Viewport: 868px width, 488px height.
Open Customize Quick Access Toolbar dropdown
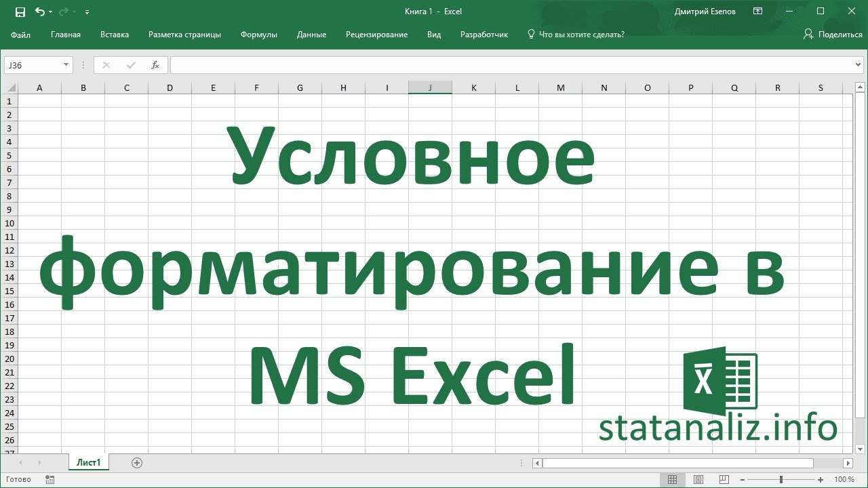click(x=87, y=12)
